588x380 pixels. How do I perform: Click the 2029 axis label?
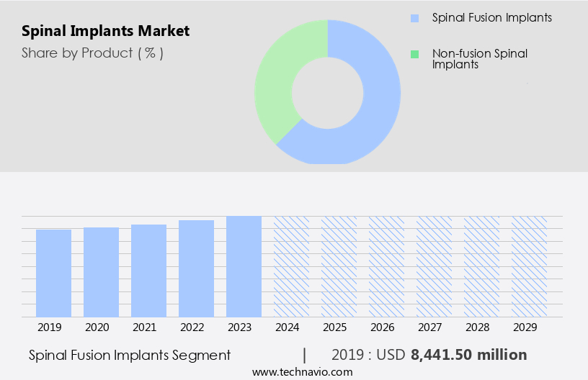coord(525,327)
